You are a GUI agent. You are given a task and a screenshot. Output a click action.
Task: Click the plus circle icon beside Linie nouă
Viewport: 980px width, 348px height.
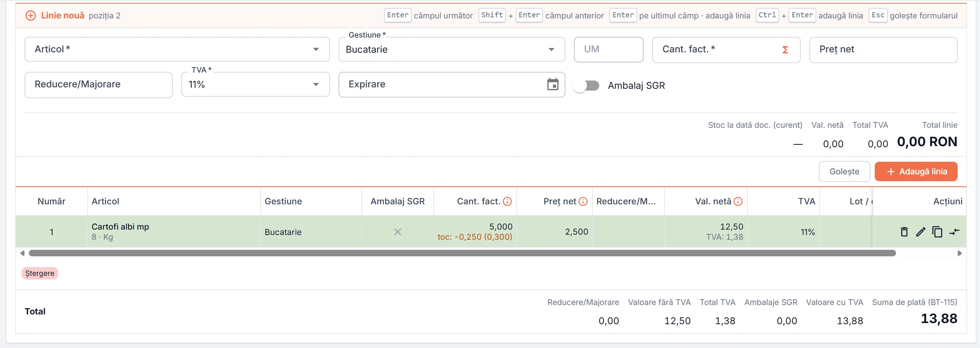point(30,16)
